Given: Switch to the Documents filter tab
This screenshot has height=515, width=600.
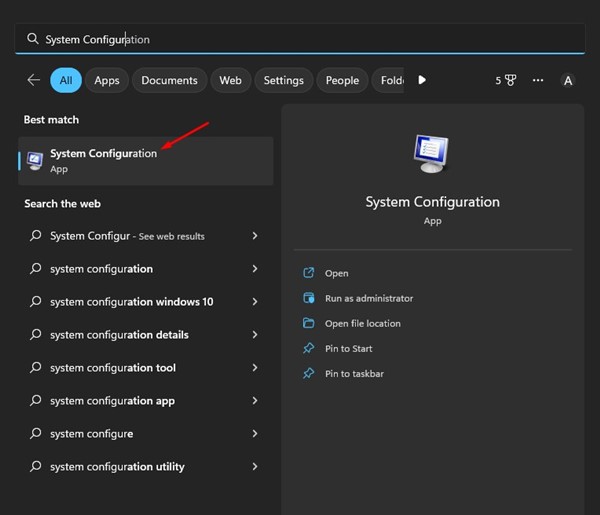Looking at the screenshot, I should [169, 80].
